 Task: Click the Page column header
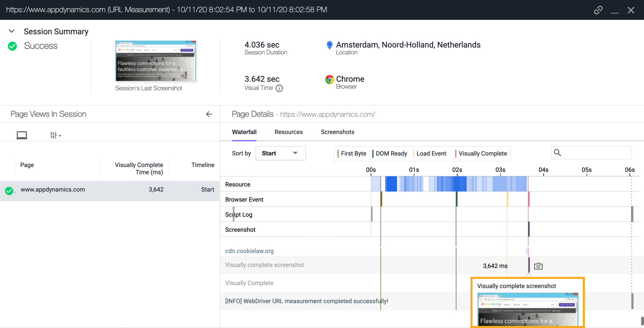(x=27, y=165)
